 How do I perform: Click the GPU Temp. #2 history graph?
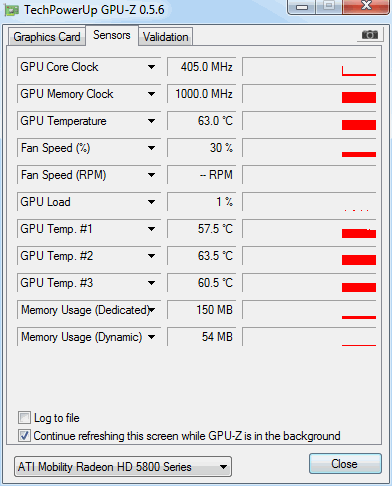tap(309, 256)
